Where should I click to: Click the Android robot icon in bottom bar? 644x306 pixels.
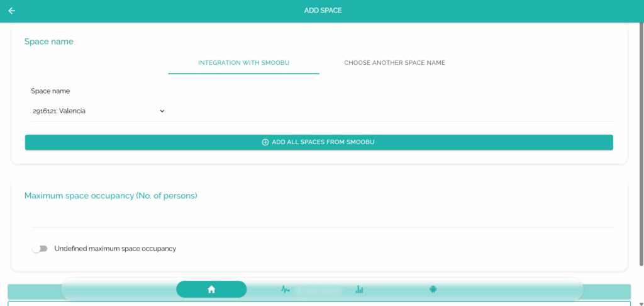[x=433, y=289]
